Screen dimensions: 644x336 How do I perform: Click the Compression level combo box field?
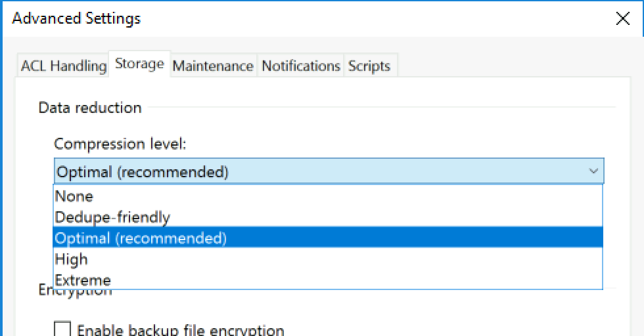coord(329,171)
